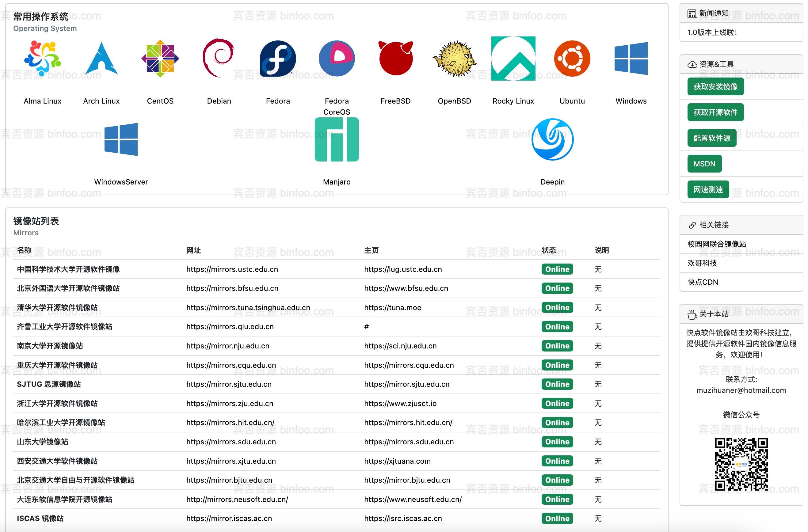Click the muzihuaner@hotmail.com contact email
Image resolution: width=808 pixels, height=532 pixels.
[x=741, y=390]
